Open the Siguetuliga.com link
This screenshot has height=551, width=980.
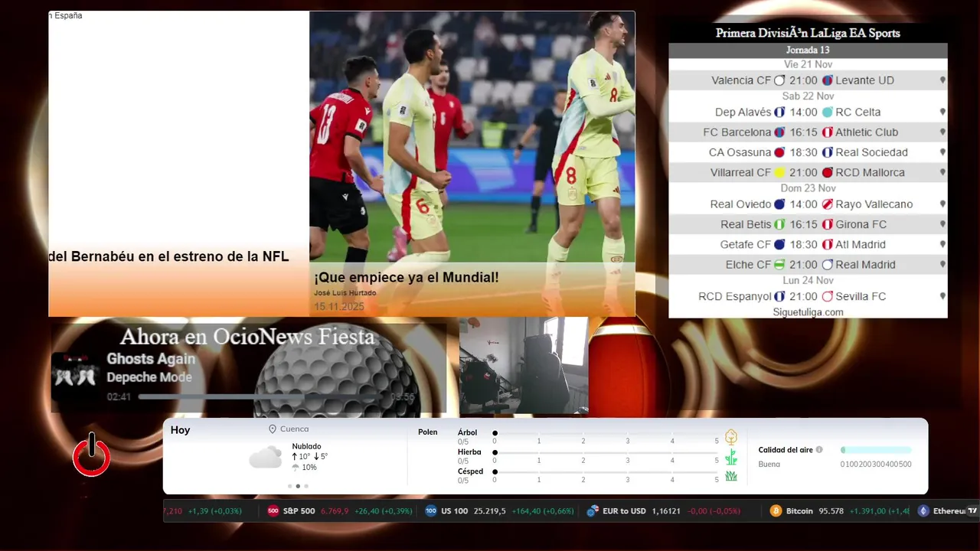point(808,312)
